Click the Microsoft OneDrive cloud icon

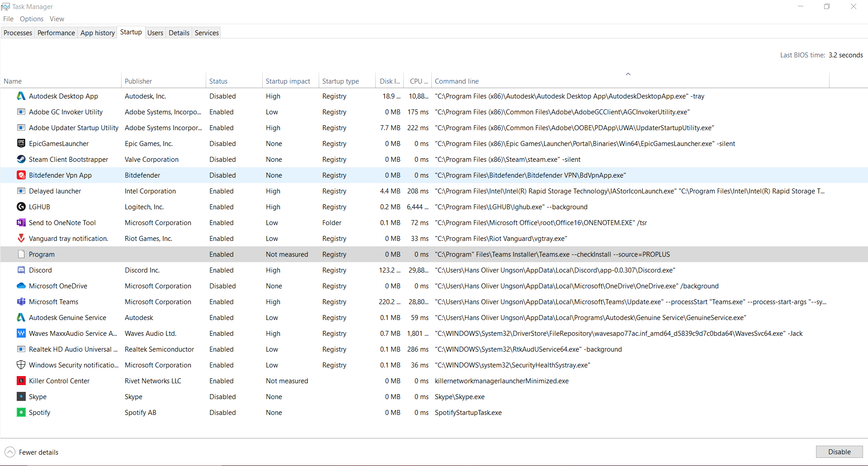[21, 286]
